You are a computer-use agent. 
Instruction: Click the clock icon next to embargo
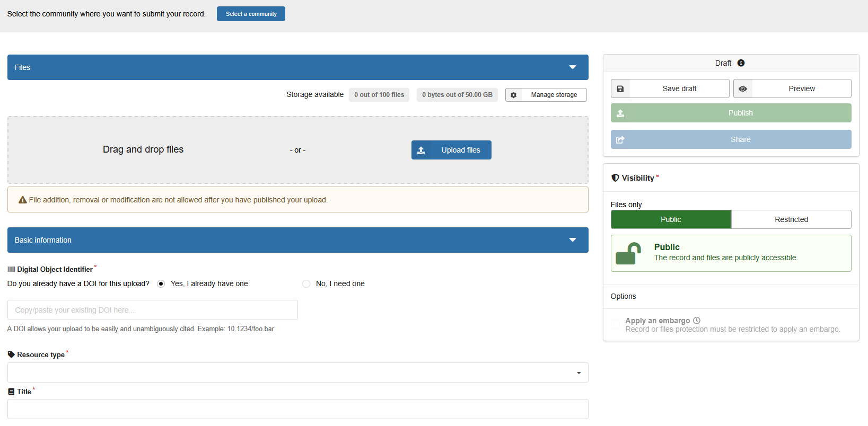coord(697,321)
